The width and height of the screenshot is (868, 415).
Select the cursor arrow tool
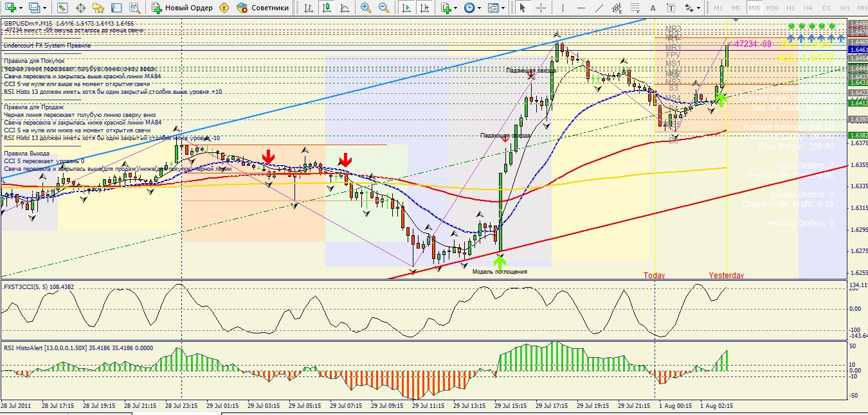click(x=522, y=8)
